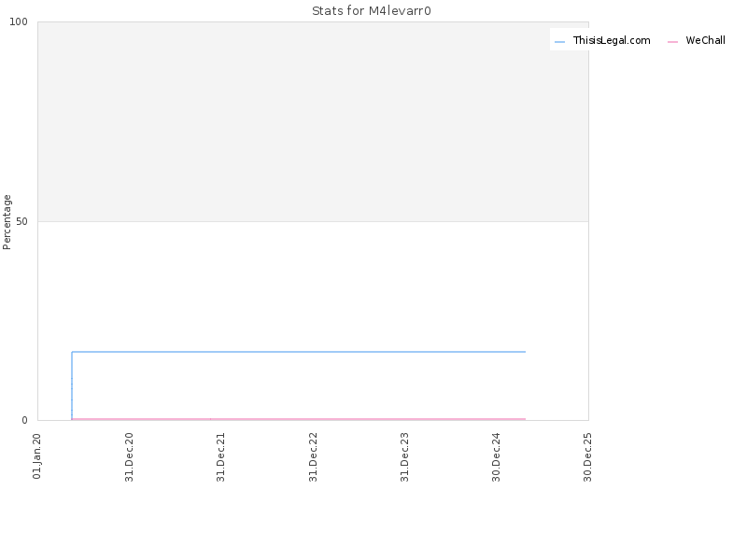Click the pink WeChall data line near zero

299,419
